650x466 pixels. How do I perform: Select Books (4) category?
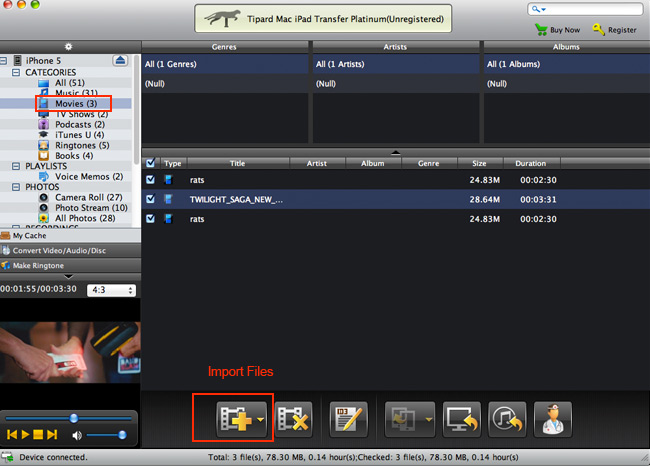[74, 156]
